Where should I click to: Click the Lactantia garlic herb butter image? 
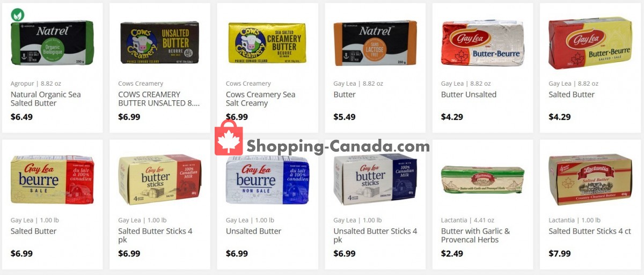tap(482, 180)
